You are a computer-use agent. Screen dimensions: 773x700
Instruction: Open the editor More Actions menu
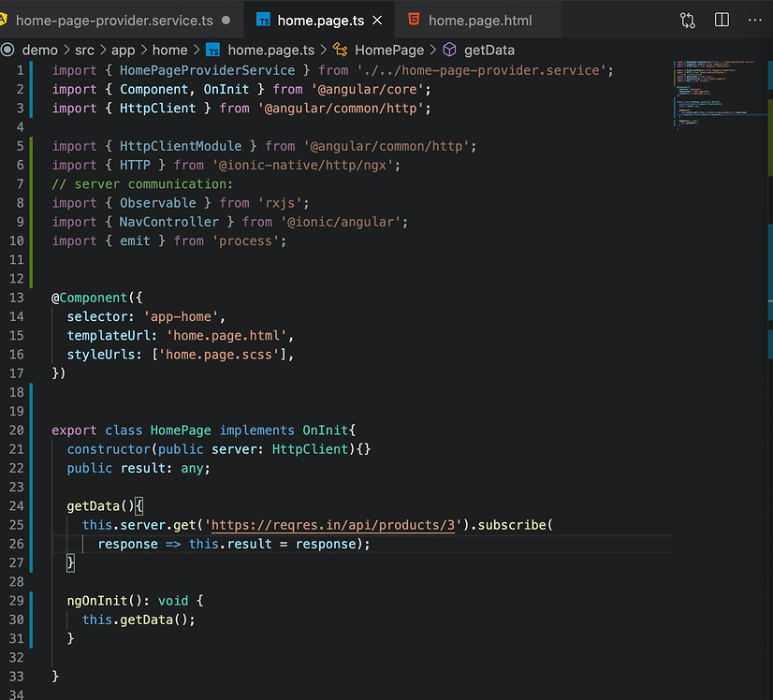(755, 21)
